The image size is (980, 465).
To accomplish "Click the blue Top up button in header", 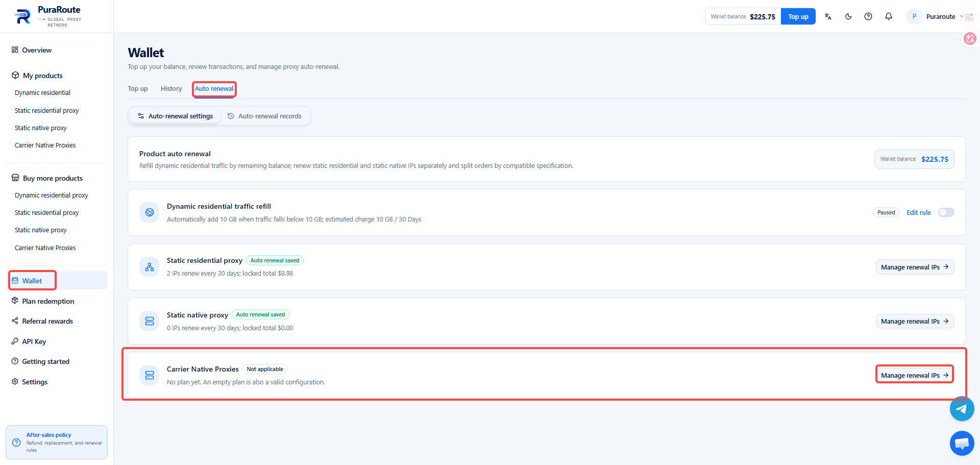I will coord(798,17).
